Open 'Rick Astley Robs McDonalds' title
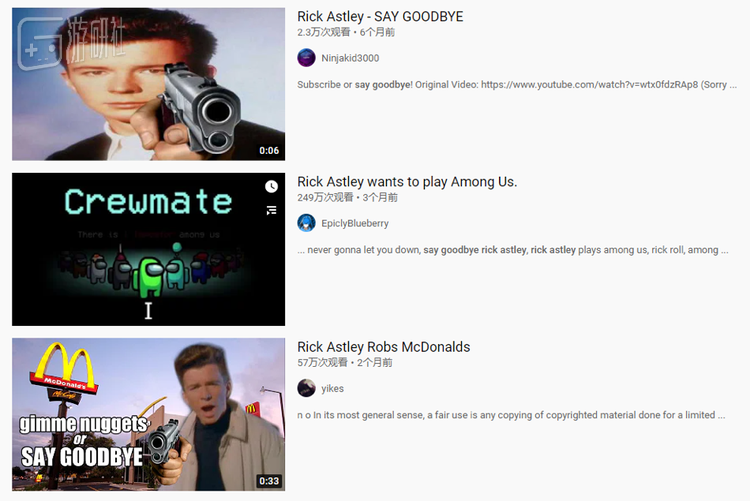 [384, 347]
